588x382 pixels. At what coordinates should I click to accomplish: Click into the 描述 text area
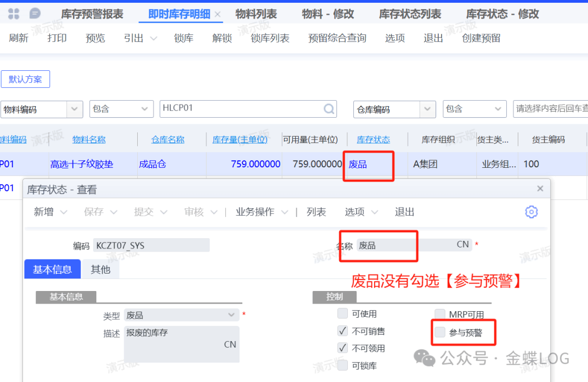[181, 344]
